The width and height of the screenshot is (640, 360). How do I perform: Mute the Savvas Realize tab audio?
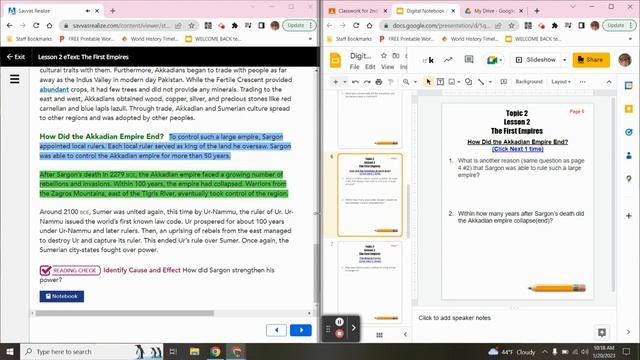click(88, 11)
